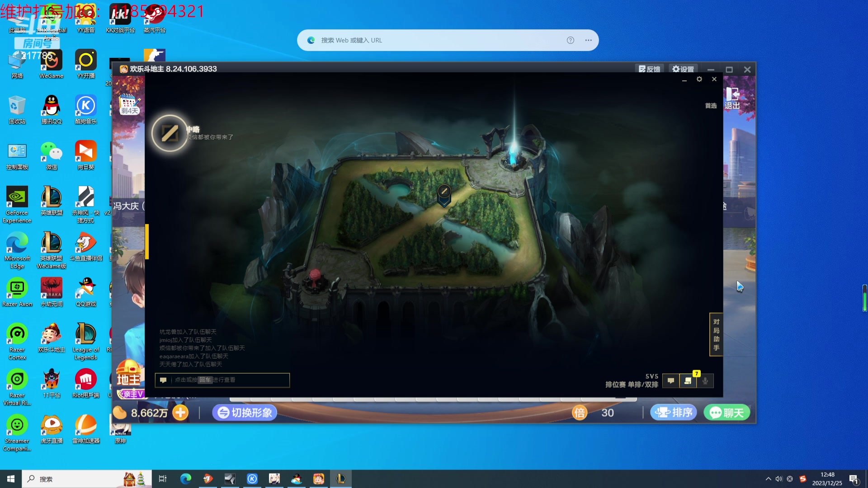Toggle the microphone voice chat button
The image size is (868, 488).
click(705, 381)
